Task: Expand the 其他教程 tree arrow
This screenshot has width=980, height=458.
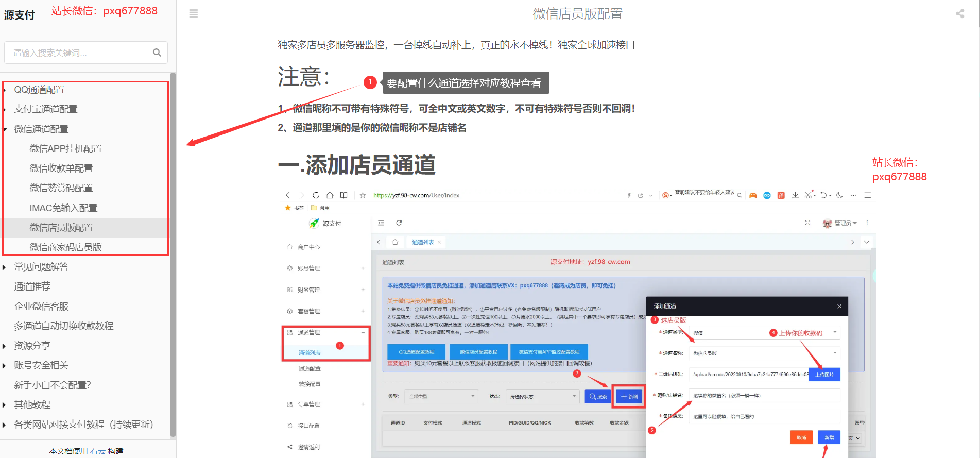Action: (5, 405)
